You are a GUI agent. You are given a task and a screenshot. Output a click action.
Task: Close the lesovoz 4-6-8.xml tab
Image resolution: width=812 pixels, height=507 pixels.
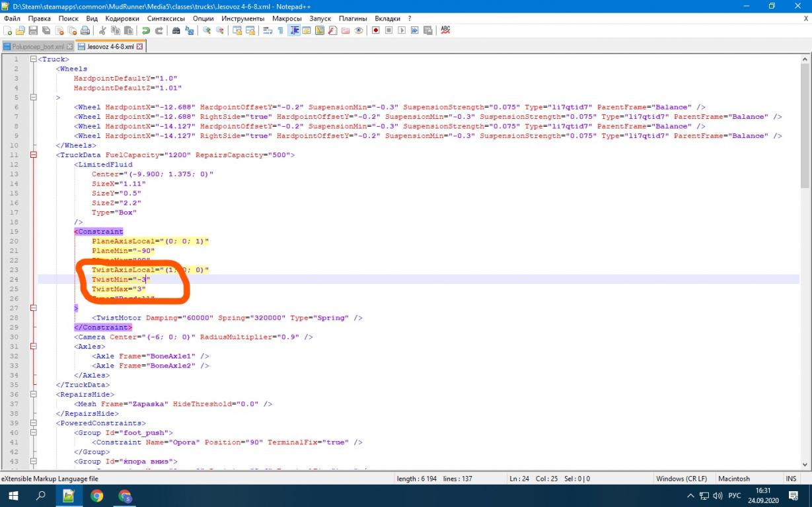point(140,47)
